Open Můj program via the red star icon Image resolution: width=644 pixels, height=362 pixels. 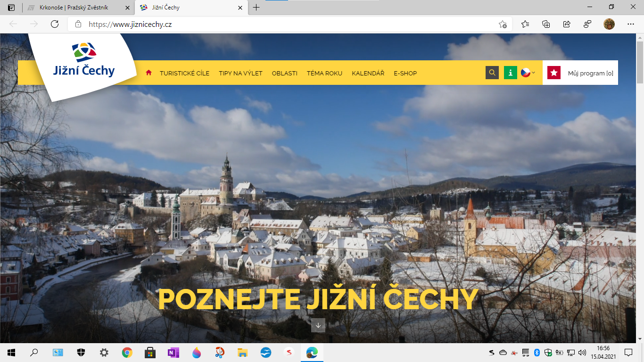click(553, 73)
